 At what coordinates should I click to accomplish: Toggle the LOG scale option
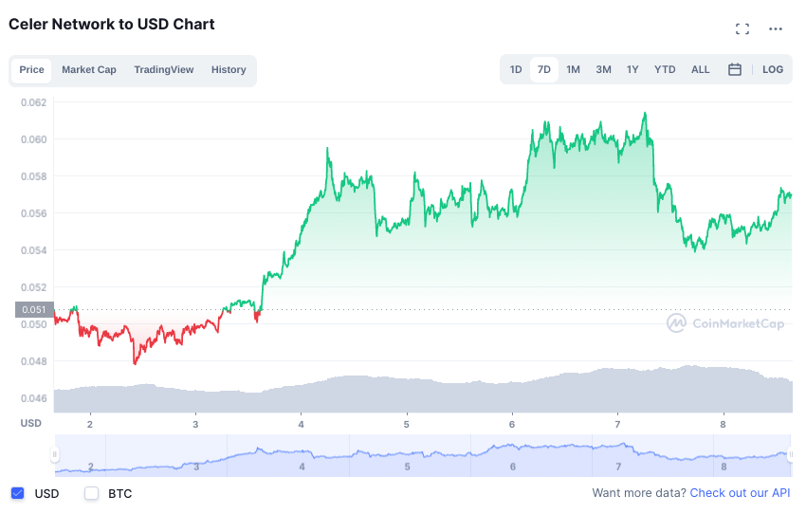(773, 69)
